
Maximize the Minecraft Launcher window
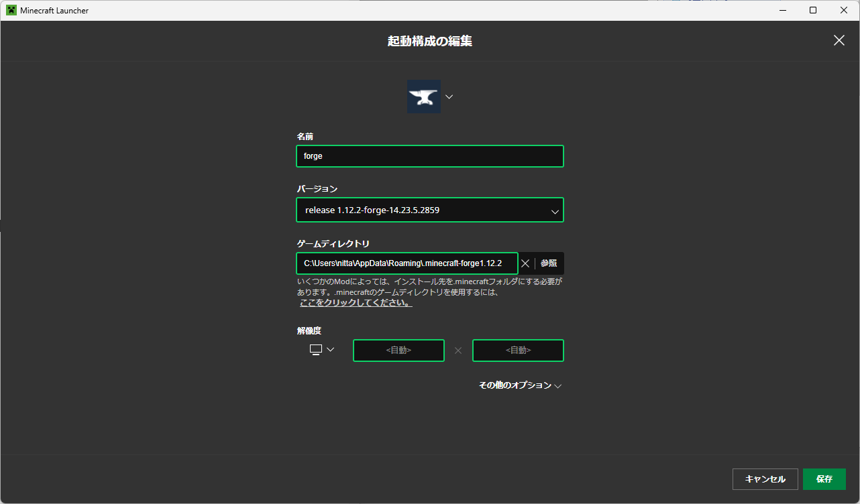(813, 10)
